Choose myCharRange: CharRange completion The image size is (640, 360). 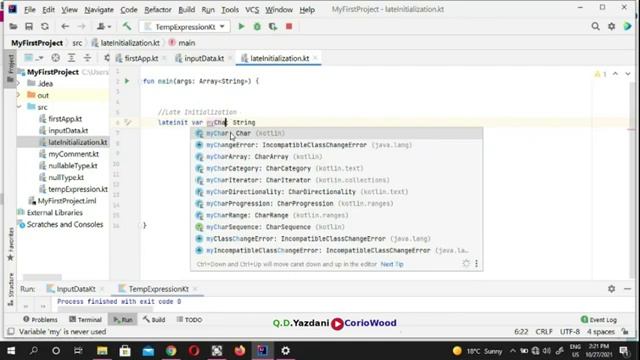(336, 215)
